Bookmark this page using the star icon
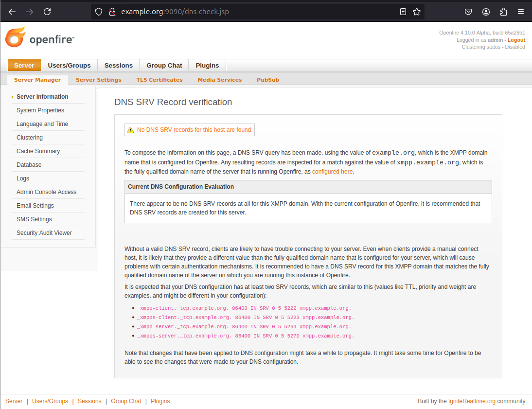Screen dimensions: 532x409 [x=417, y=11]
